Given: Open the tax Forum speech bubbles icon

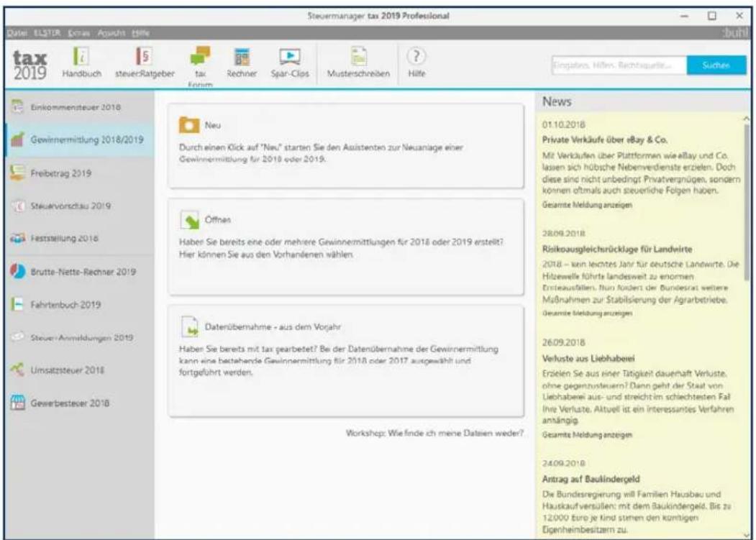Looking at the screenshot, I should click(x=200, y=56).
